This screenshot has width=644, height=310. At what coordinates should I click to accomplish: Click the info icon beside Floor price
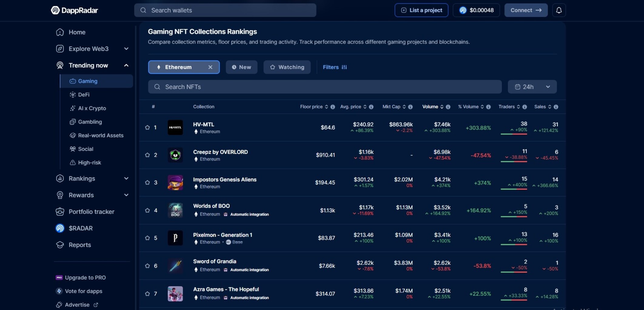333,107
